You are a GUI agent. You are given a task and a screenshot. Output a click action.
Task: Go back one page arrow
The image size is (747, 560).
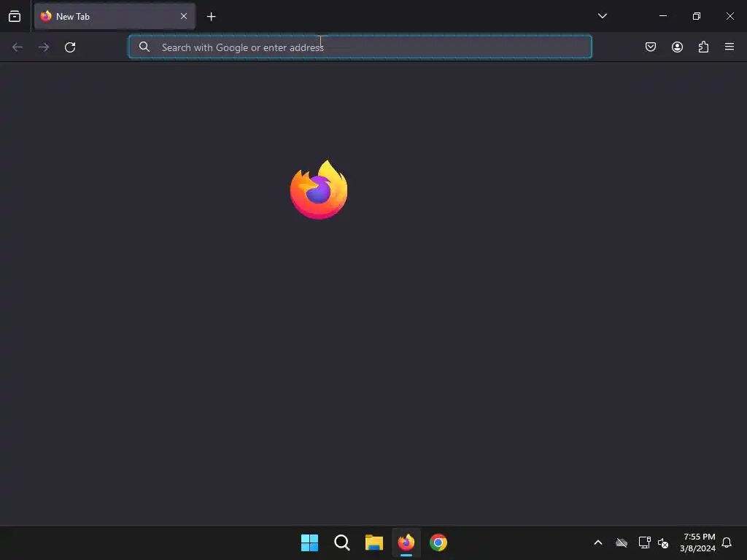18,47
